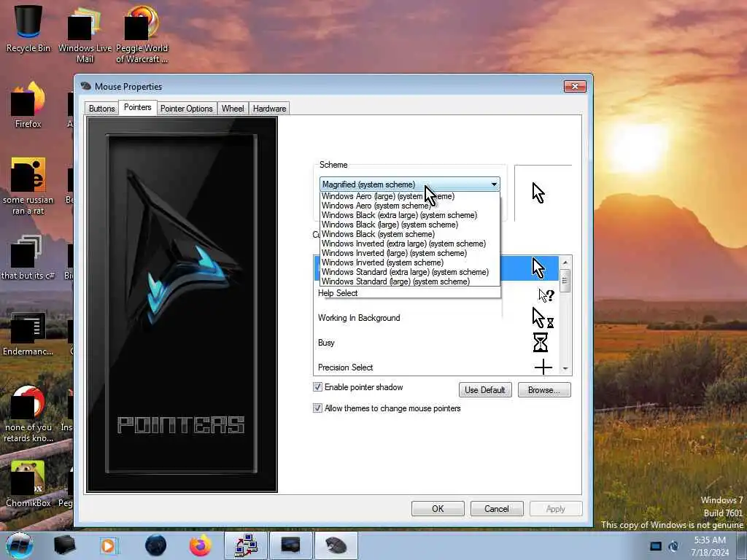Collapse the Scheme dropdown arrow
The height and width of the screenshot is (560, 747).
tap(494, 184)
